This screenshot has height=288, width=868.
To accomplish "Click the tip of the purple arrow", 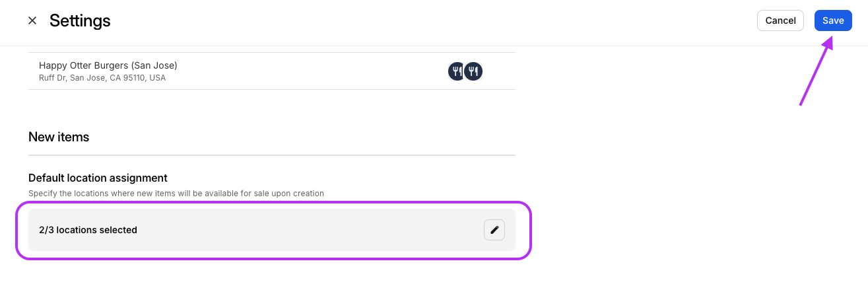I will pyautogui.click(x=830, y=37).
